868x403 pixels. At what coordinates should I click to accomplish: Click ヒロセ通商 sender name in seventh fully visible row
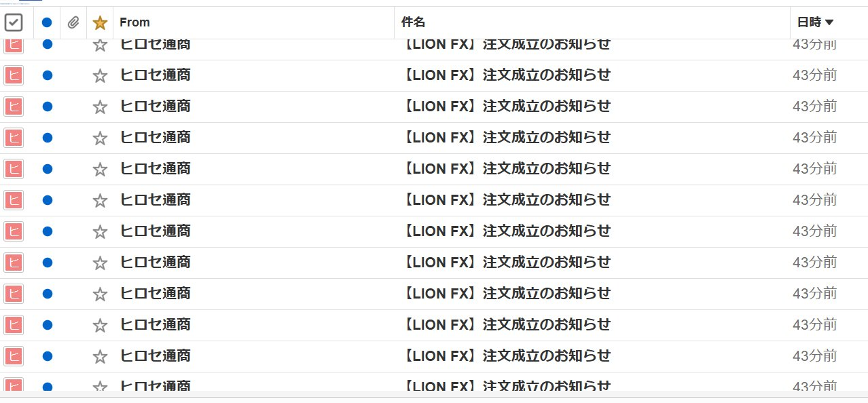click(x=155, y=262)
